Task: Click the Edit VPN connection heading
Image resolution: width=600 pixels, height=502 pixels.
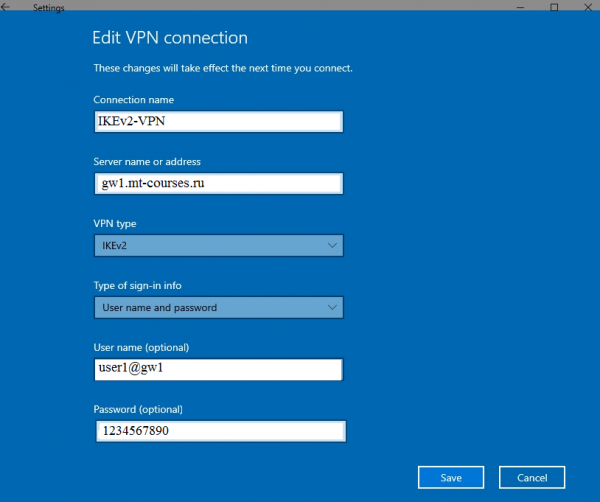Action: [170, 38]
